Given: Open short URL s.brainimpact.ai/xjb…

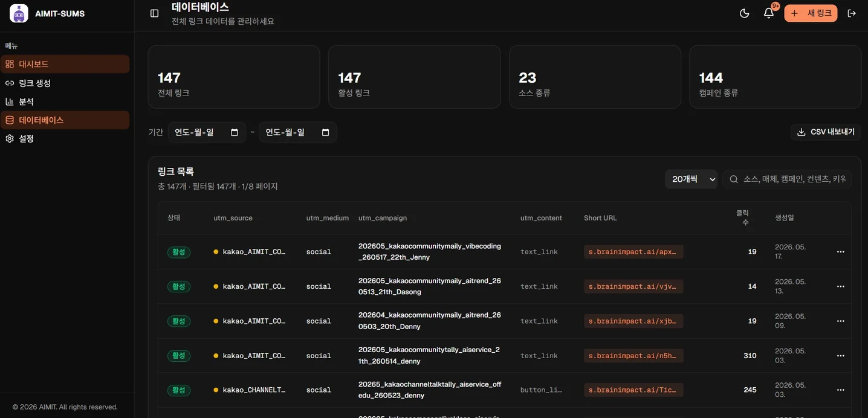Looking at the screenshot, I should [633, 321].
